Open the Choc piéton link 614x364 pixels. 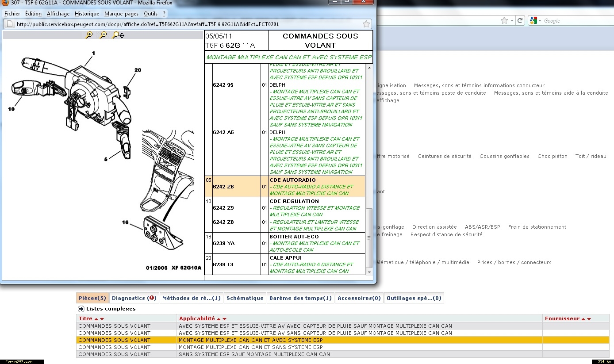coord(552,156)
